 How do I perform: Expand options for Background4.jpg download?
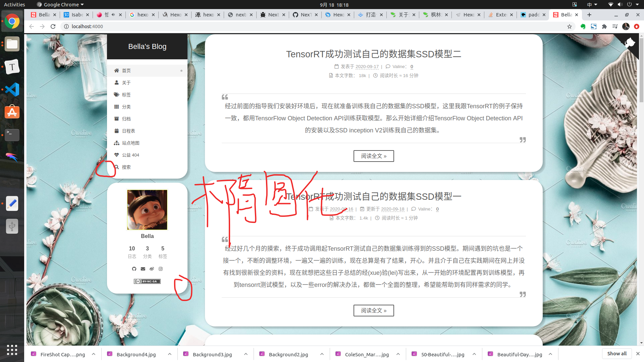click(170, 354)
